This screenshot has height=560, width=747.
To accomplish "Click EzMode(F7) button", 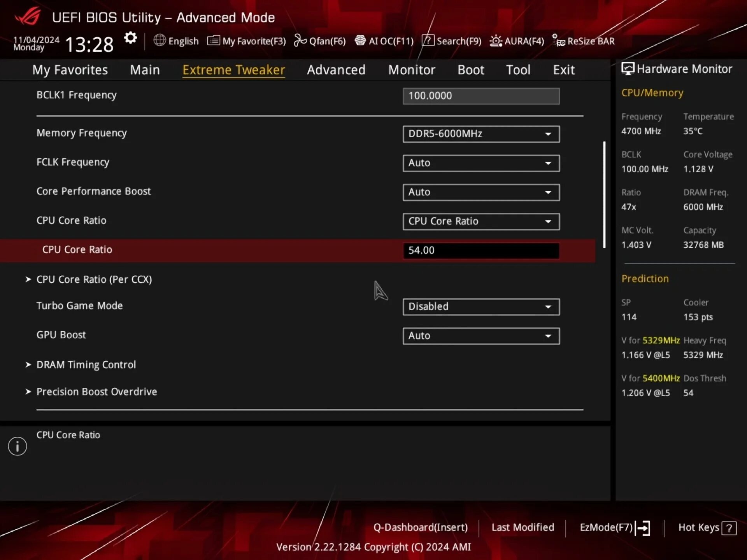I will tap(614, 528).
